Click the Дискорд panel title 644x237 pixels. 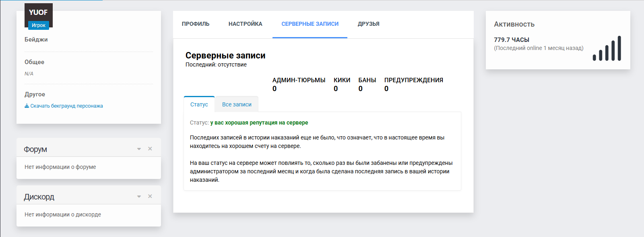pos(39,197)
